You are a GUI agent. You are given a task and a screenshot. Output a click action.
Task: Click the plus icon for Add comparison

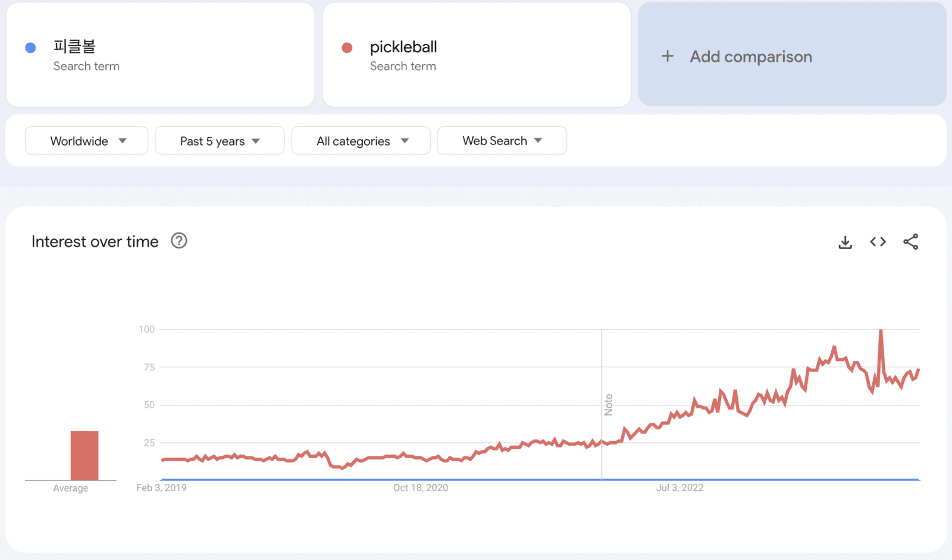(668, 56)
